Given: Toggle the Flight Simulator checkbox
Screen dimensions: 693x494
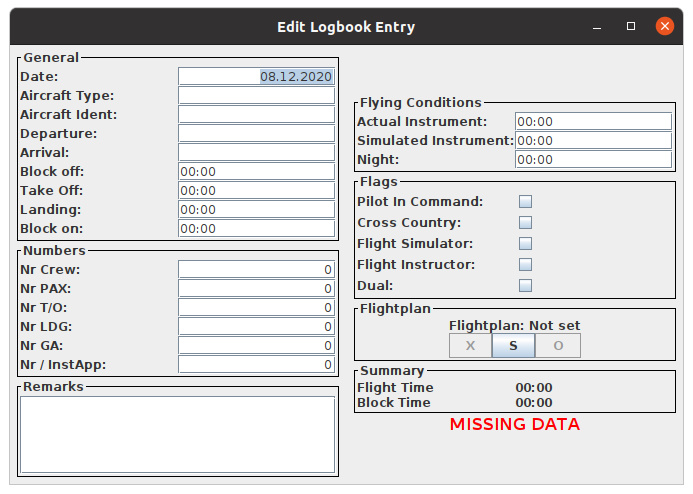Looking at the screenshot, I should [x=525, y=244].
